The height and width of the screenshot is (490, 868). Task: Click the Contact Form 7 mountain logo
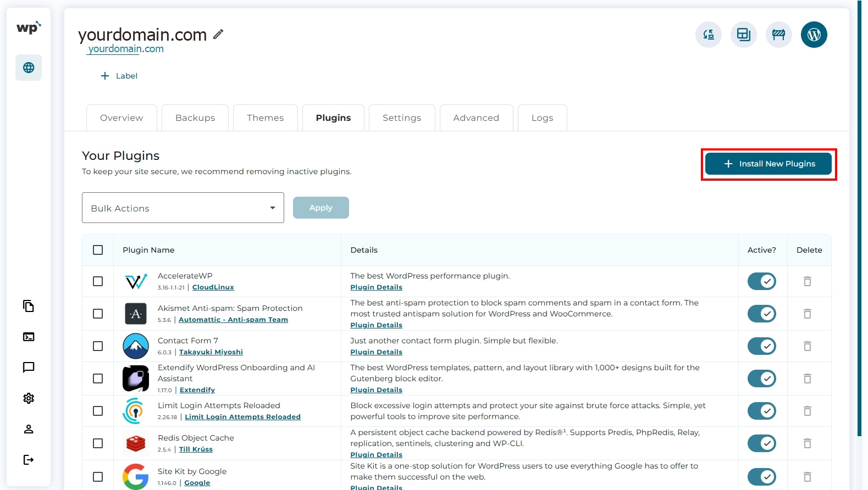[x=136, y=346]
